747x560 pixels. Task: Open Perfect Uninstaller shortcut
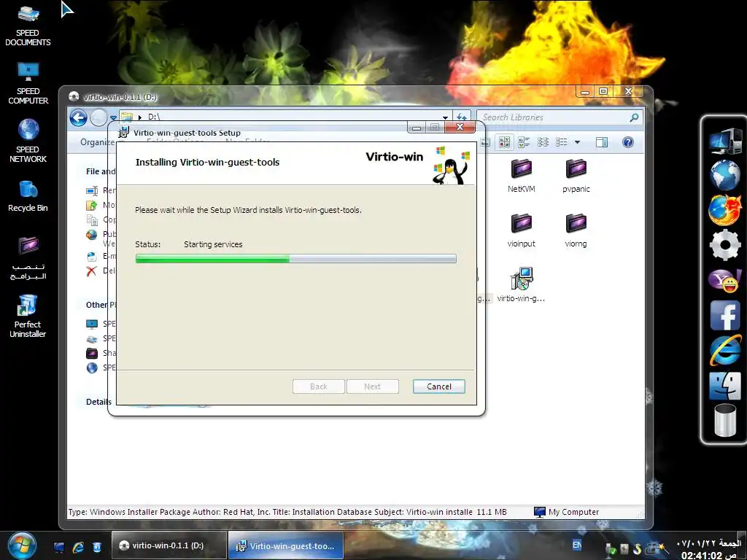coord(28,316)
